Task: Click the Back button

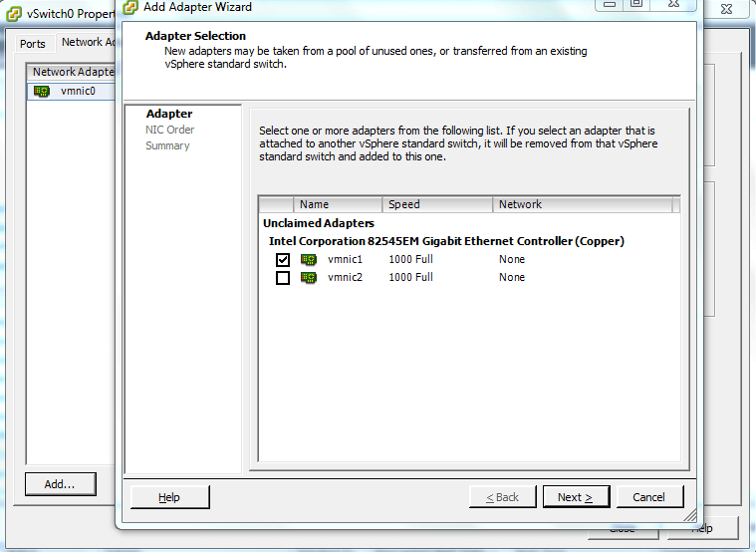Action: pyautogui.click(x=502, y=497)
